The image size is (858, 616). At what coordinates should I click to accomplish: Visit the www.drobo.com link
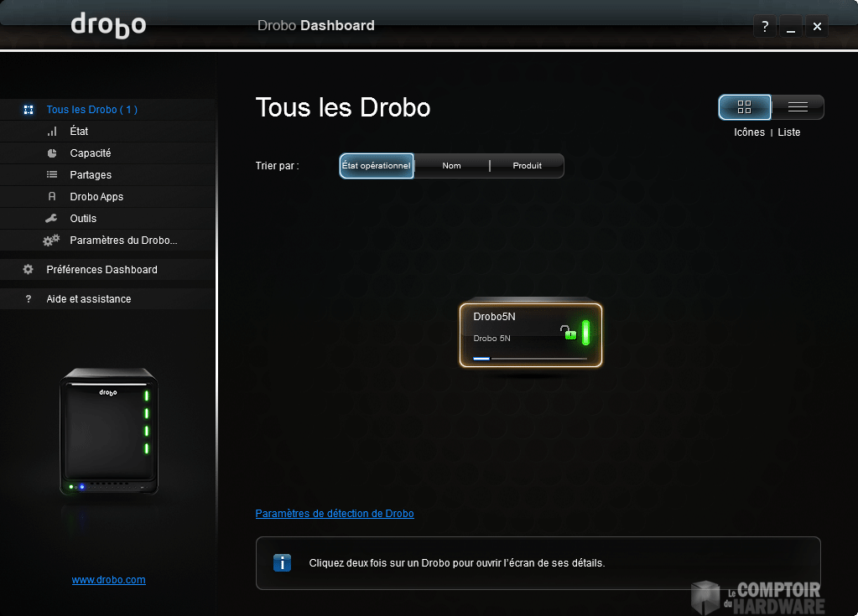[x=108, y=580]
